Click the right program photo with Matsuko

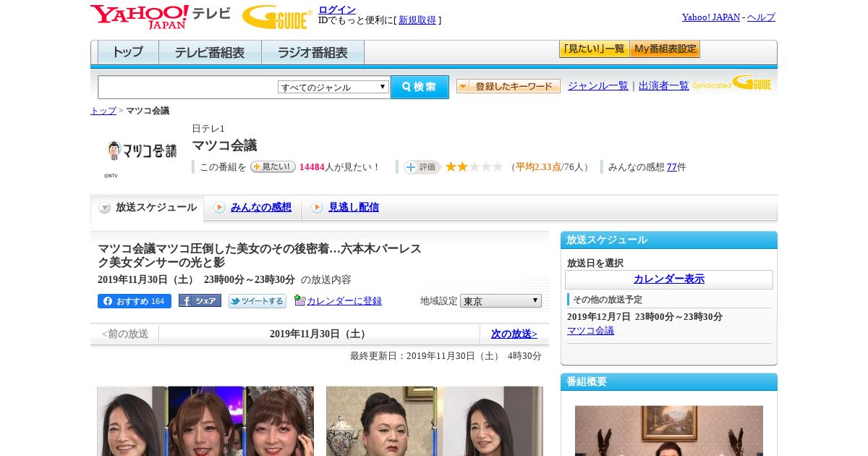point(435,421)
